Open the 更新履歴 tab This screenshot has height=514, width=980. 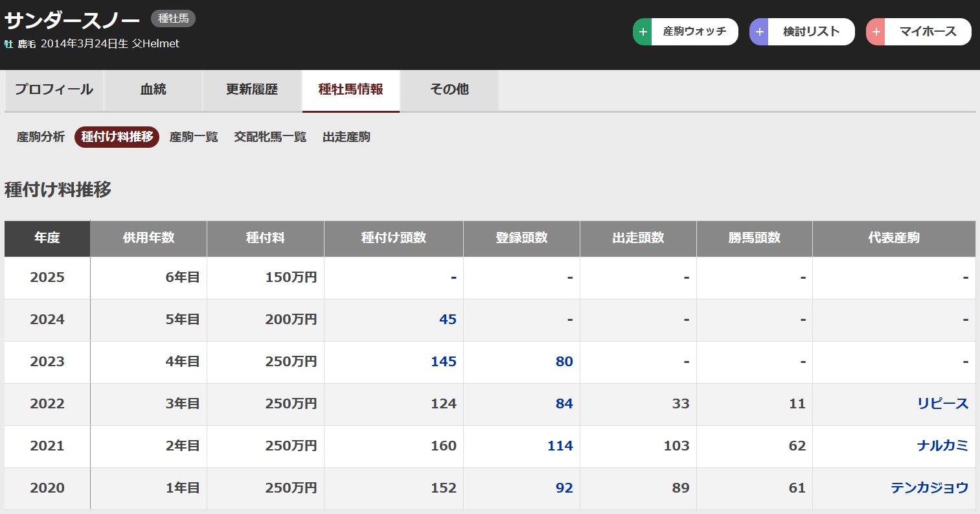point(252,90)
